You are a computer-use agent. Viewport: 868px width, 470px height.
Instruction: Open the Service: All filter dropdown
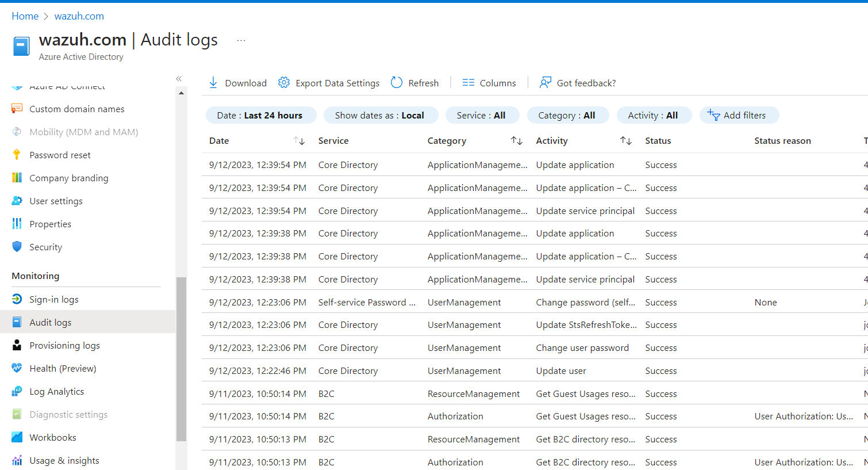click(x=482, y=115)
